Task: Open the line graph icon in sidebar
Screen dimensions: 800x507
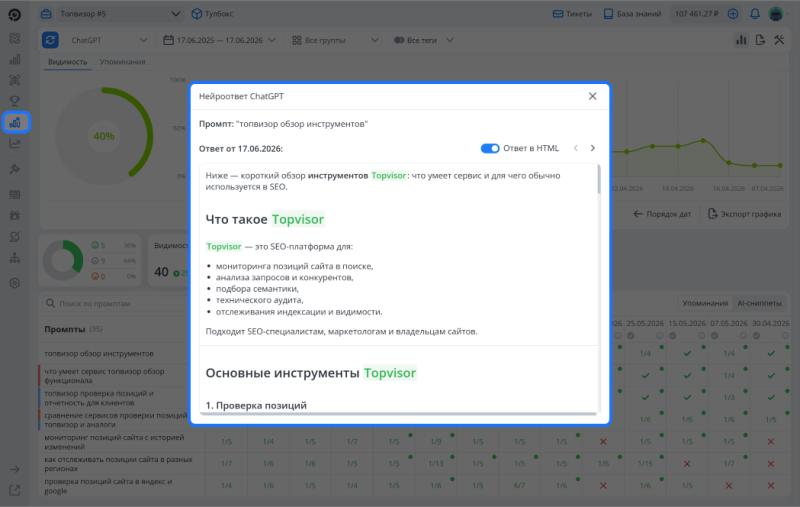Action: point(15,144)
